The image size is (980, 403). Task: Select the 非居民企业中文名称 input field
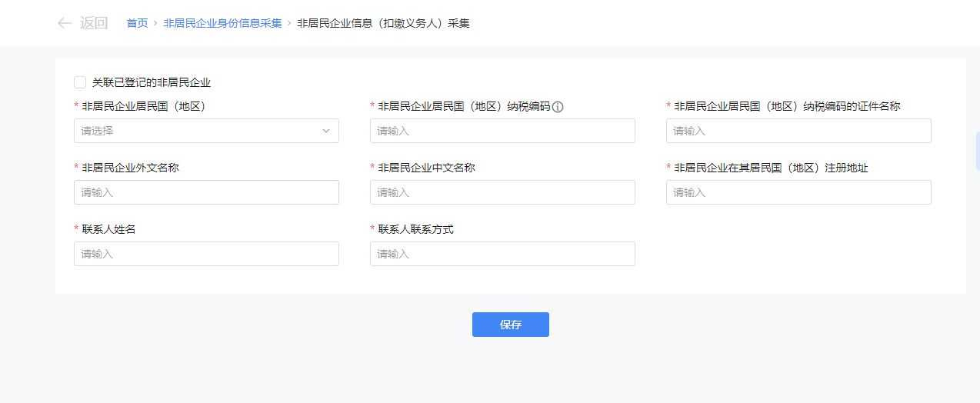pos(502,192)
